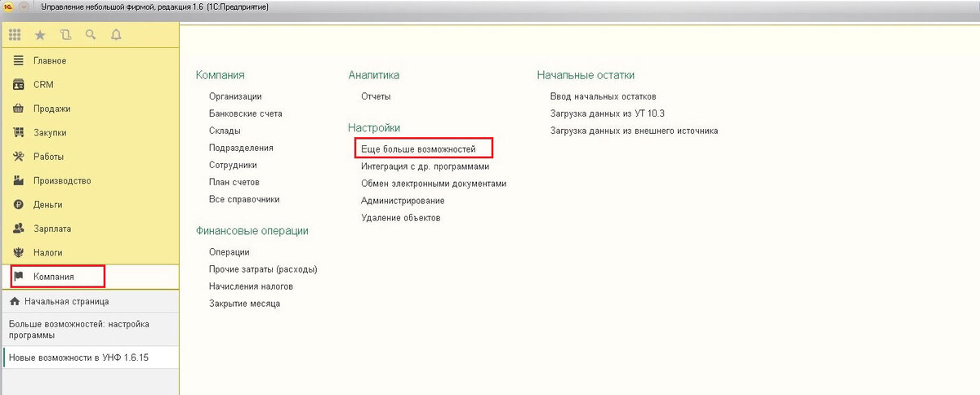The image size is (980, 395).
Task: Click the Компания group heading
Action: coord(220,75)
